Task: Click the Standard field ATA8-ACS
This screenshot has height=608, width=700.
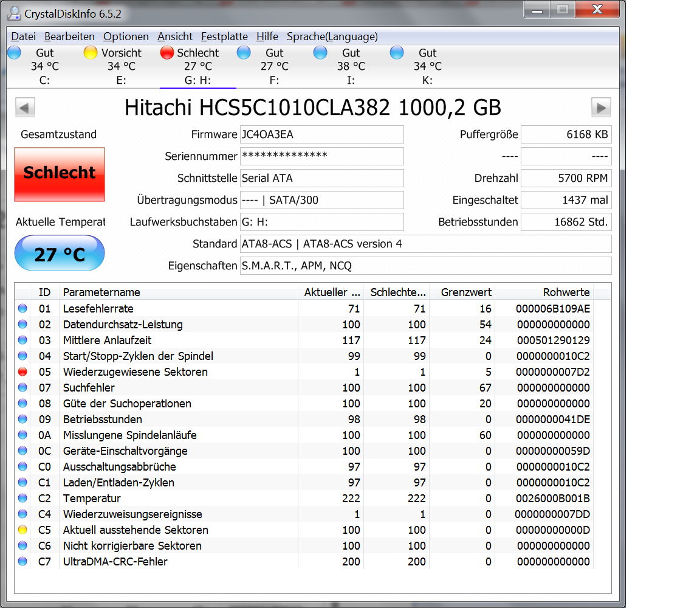Action: coord(425,244)
